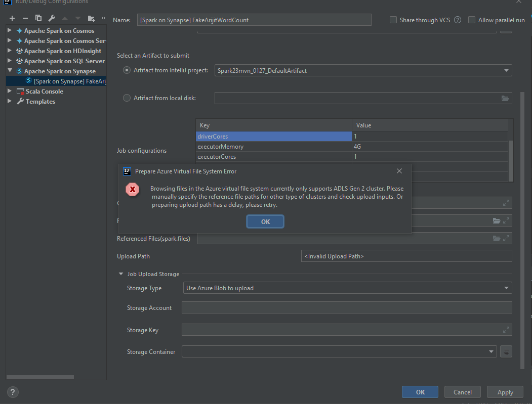Click the Name input field
Image resolution: width=532 pixels, height=404 pixels.
254,20
